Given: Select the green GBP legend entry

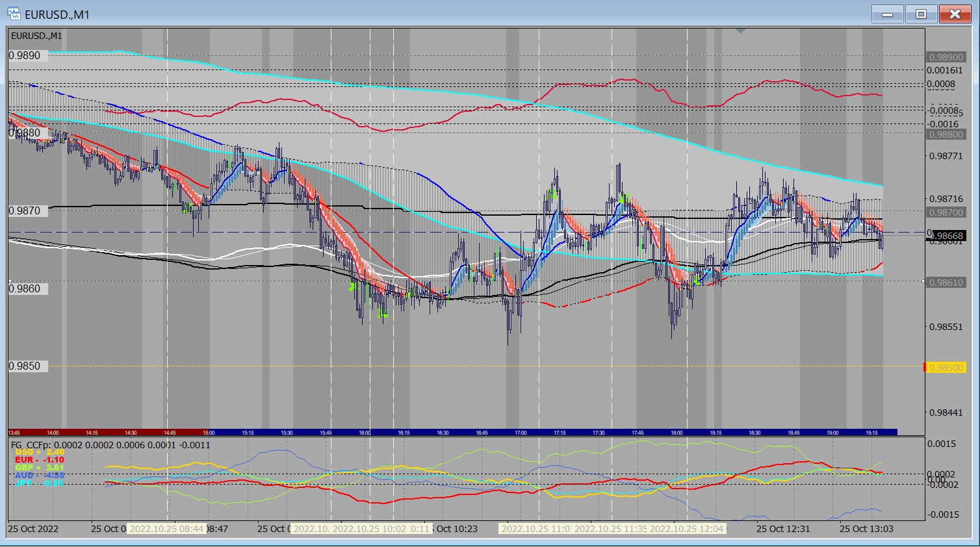Looking at the screenshot, I should pos(40,468).
